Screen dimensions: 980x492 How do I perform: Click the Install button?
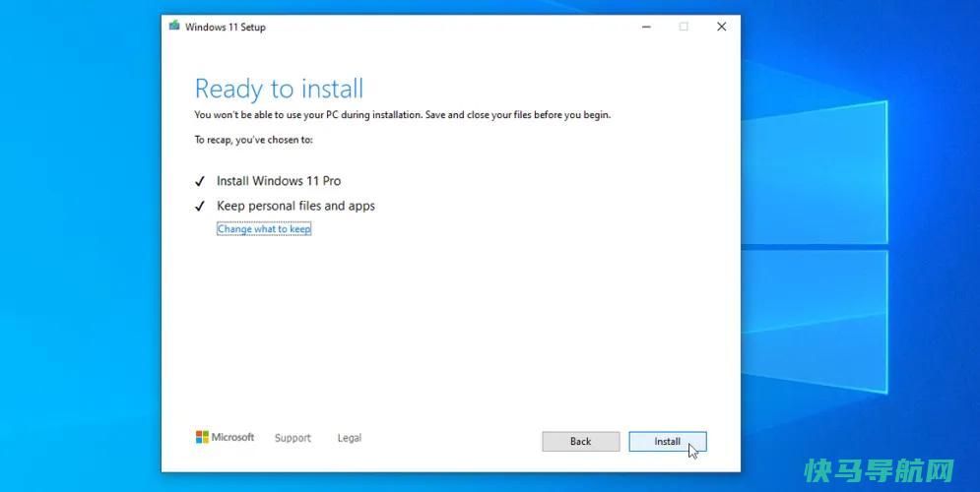click(x=668, y=442)
